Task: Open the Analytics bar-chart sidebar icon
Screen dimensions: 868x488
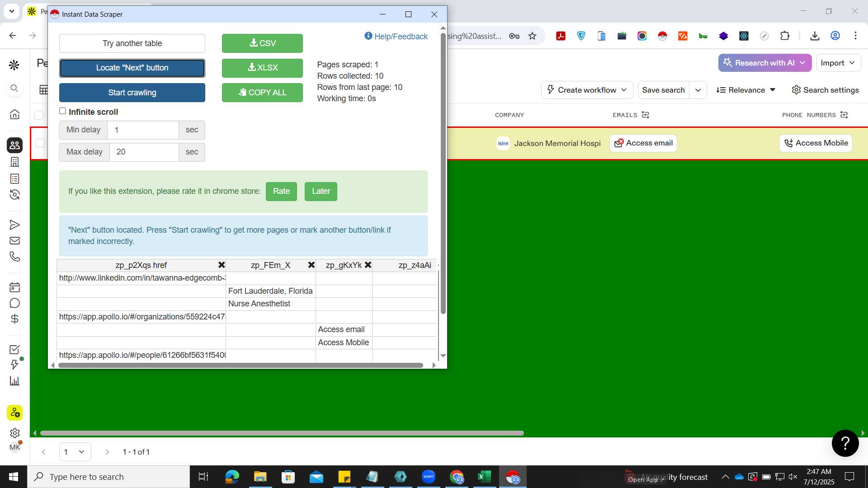Action: tap(14, 381)
